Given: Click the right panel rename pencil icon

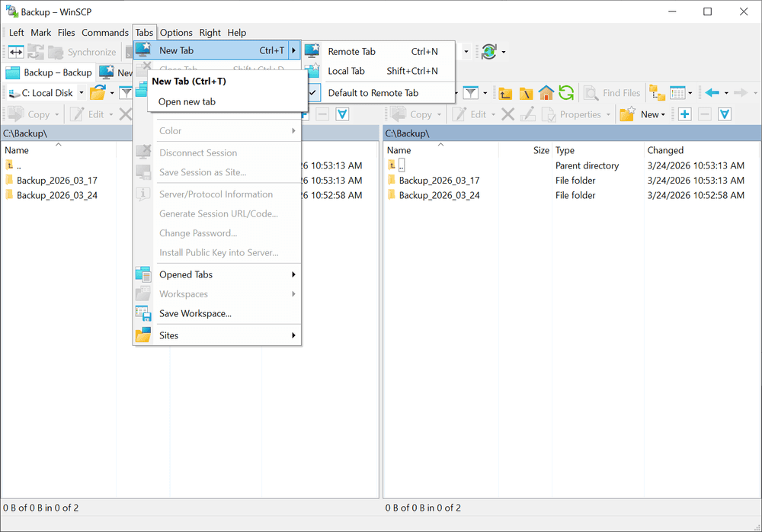Looking at the screenshot, I should pos(527,114).
